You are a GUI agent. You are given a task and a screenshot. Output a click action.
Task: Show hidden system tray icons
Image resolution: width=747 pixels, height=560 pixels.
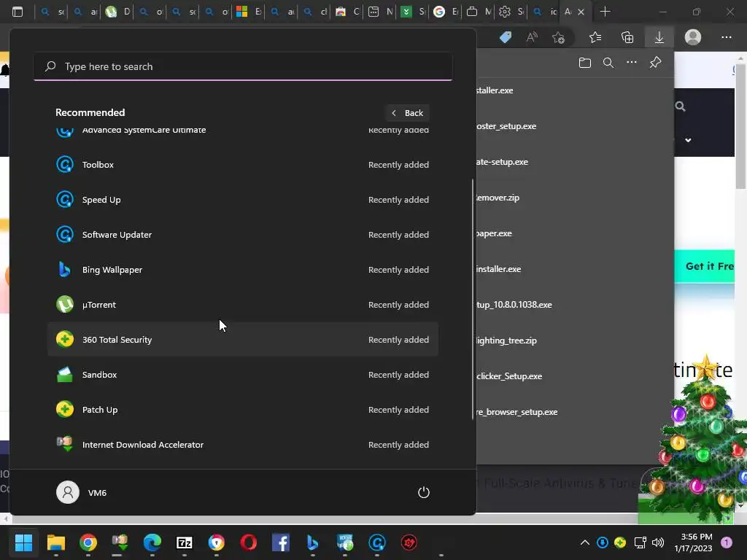pos(585,542)
